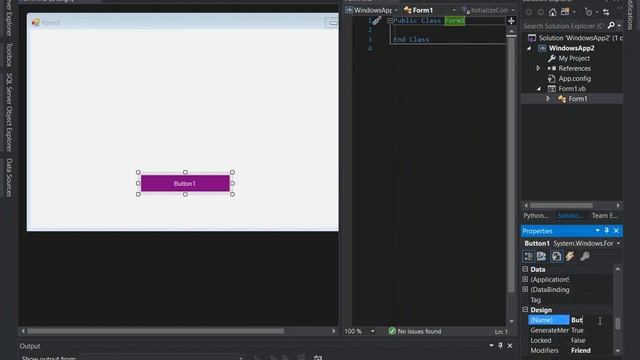Click the Properties page icon in Properties toolbar
640x360 pixels.
556,256
